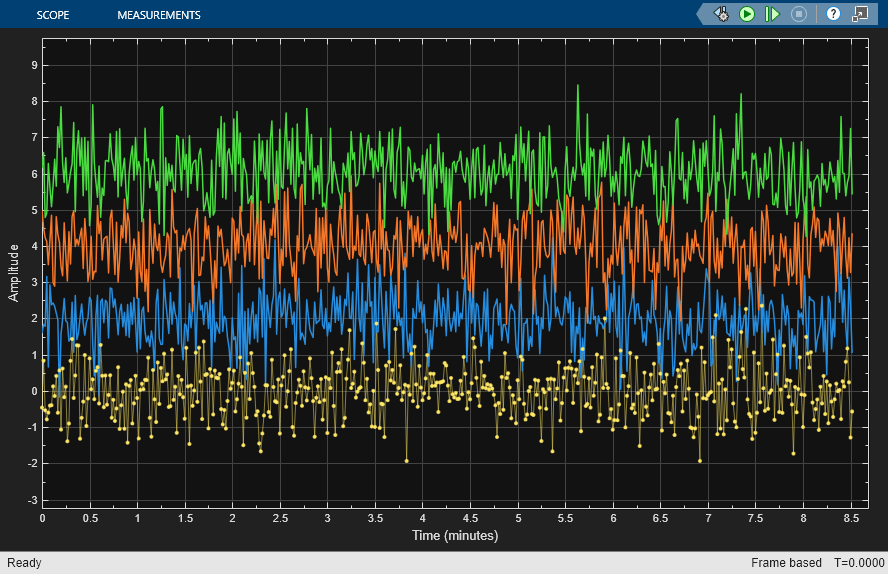
Task: Collapse the quick access toolbar arrow edge
Action: point(701,14)
